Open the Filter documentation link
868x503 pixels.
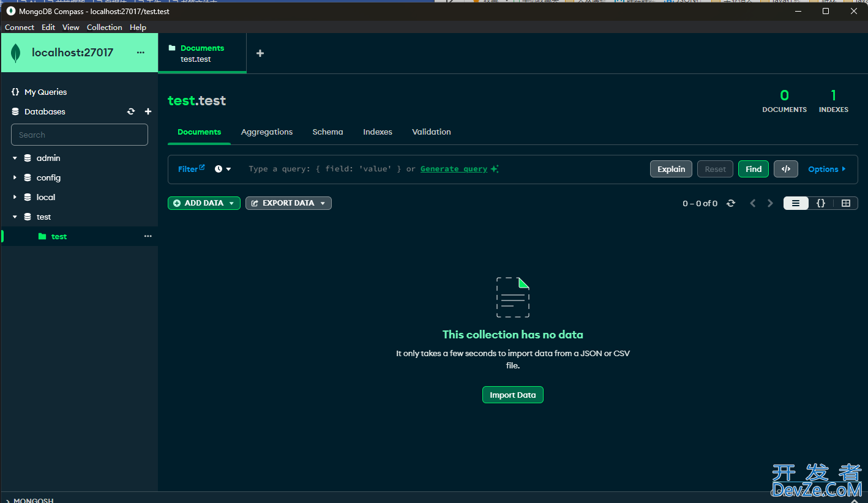[x=191, y=169]
